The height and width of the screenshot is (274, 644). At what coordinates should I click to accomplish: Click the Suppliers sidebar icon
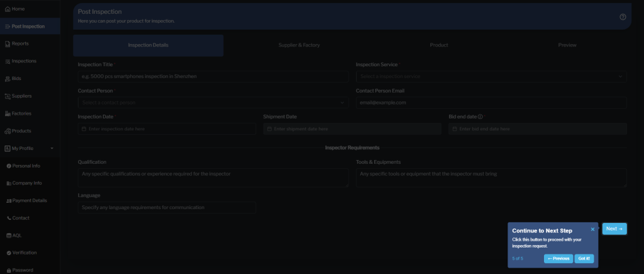(8, 96)
